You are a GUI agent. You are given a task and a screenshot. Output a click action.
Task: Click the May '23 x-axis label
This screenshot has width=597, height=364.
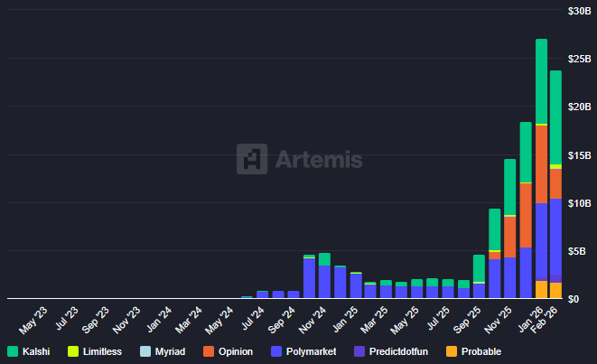click(x=33, y=321)
